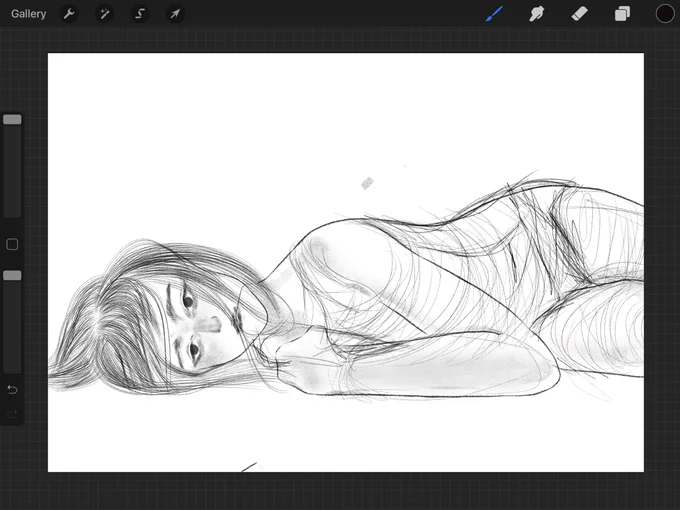
Task: Return to the Gallery
Action: [x=29, y=14]
